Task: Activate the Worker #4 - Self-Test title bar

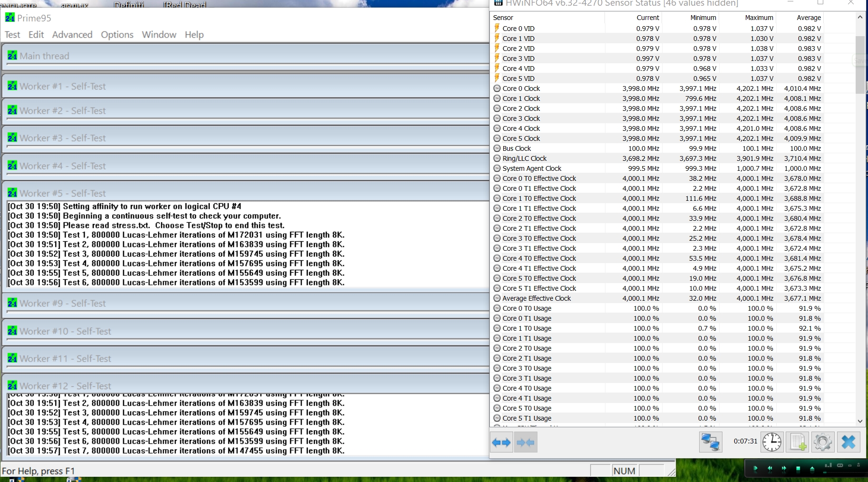Action: click(245, 166)
